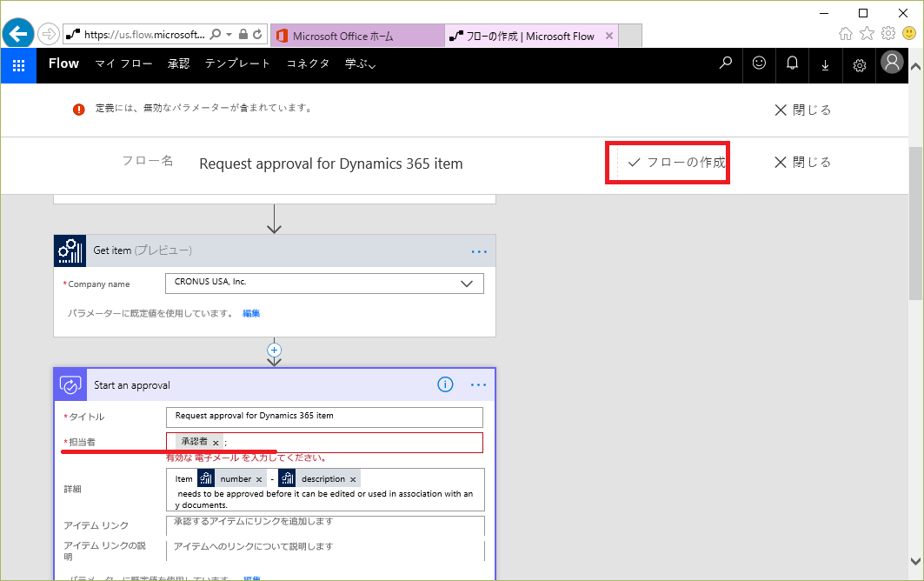The image size is (924, 581).
Task: Click the error message 定義には、無効なパラメーターが含まれています。
Action: click(204, 108)
